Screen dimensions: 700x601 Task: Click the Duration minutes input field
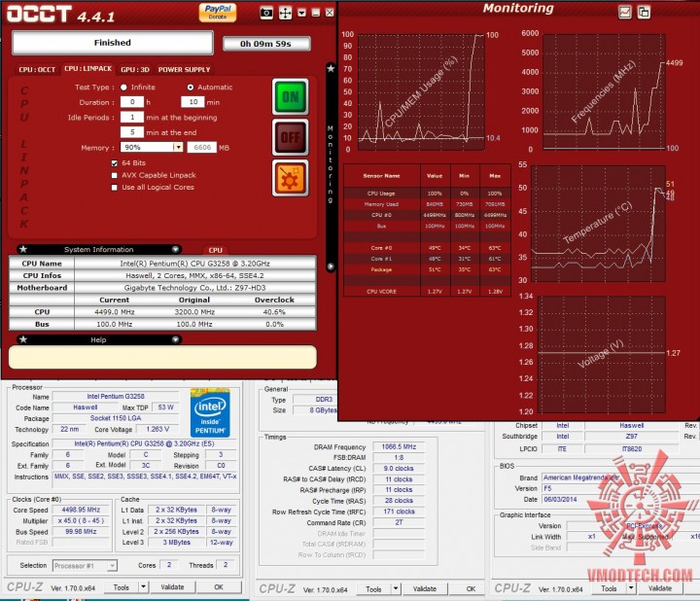point(192,102)
